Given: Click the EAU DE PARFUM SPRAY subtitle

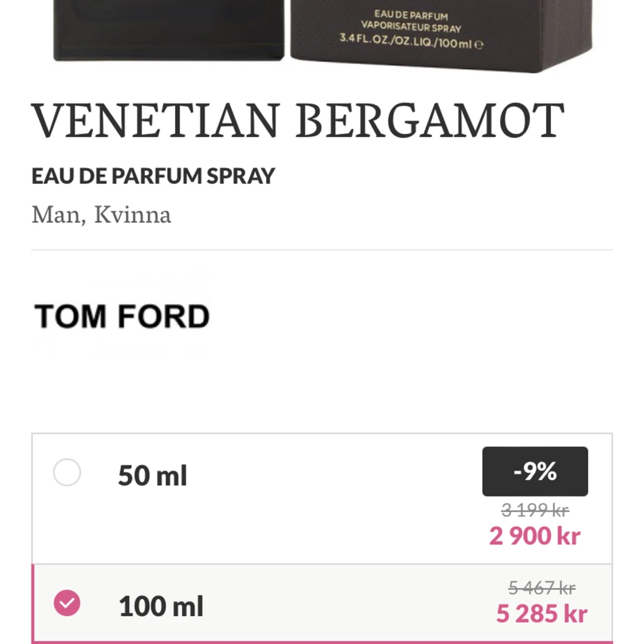Looking at the screenshot, I should (x=153, y=176).
